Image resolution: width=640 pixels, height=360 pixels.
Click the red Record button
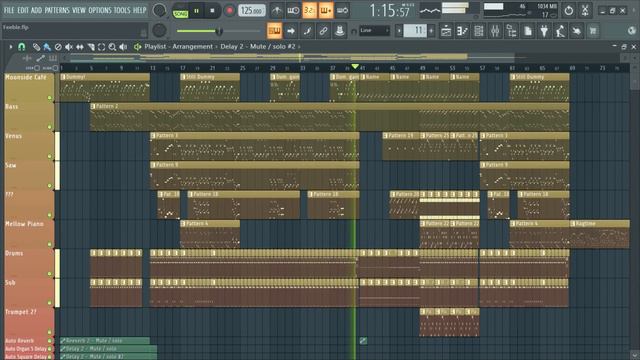coord(229,11)
